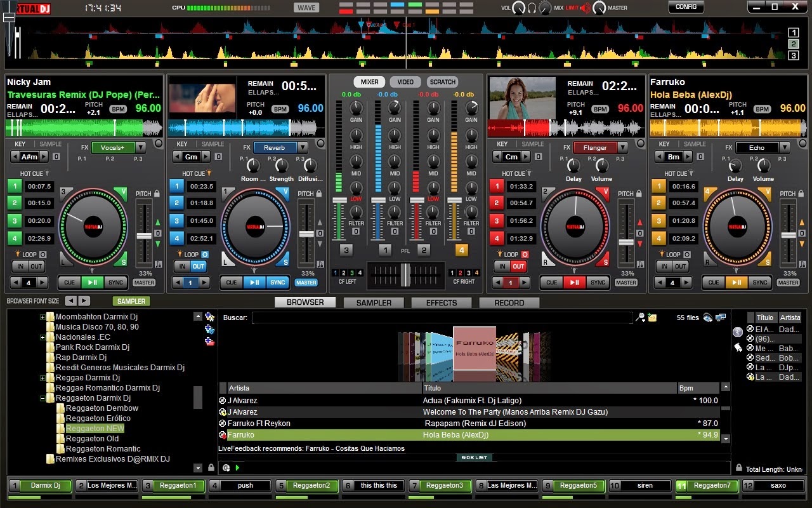Click the headphones icon near VOL
This screenshot has width=812, height=508.
tap(532, 8)
